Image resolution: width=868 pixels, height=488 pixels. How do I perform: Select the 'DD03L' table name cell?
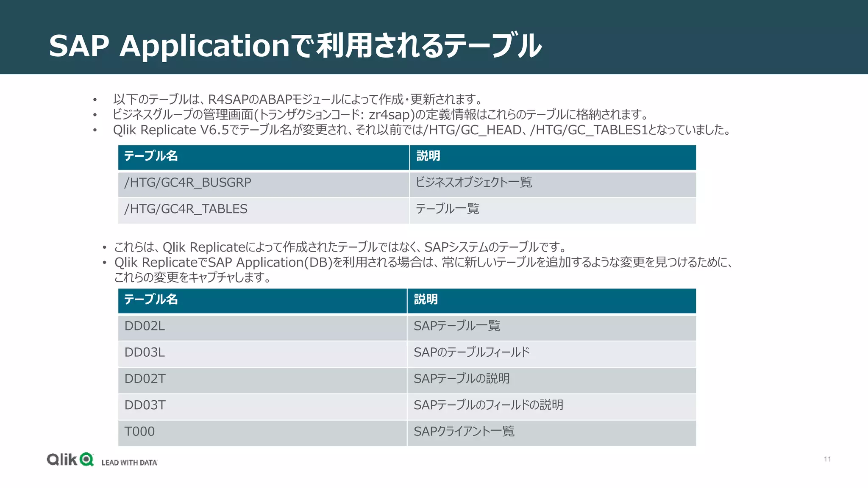262,354
